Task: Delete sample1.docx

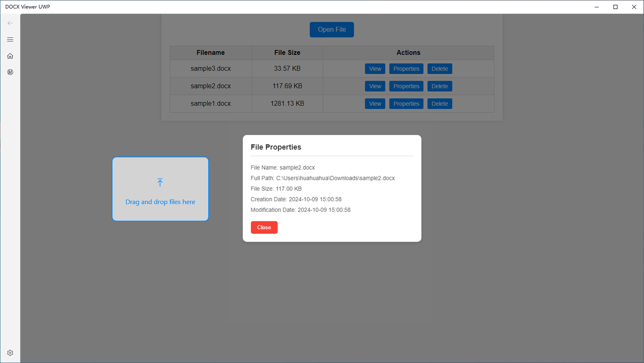Action: point(439,104)
